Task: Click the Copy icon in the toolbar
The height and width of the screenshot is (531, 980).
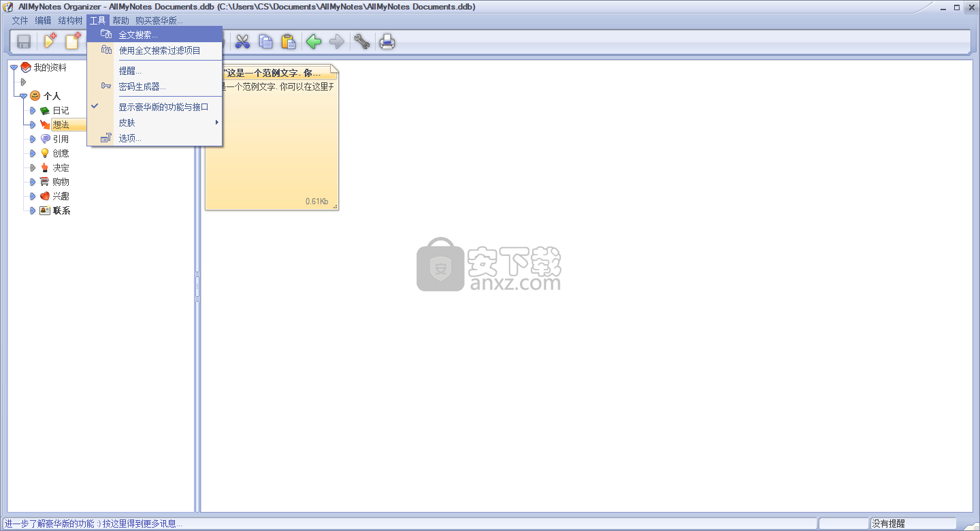Action: pos(265,42)
